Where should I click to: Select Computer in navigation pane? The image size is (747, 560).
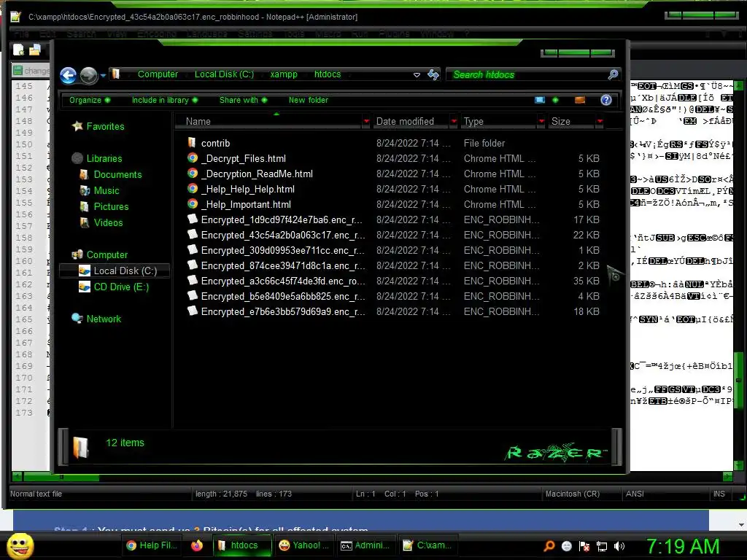click(107, 254)
